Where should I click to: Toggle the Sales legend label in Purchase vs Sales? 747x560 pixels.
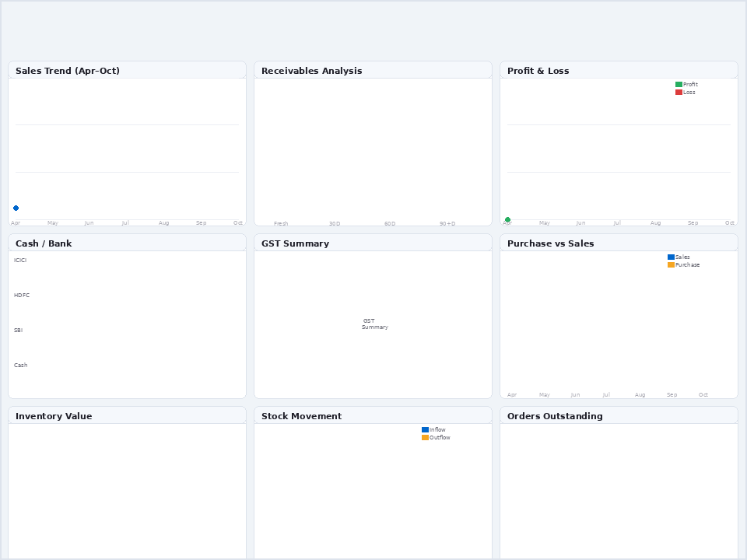coord(682,257)
